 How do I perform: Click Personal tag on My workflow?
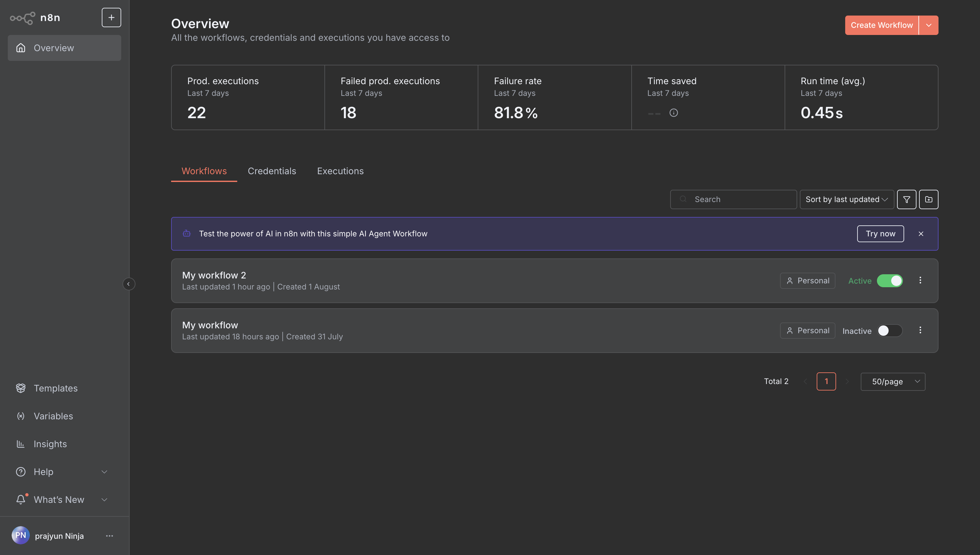tap(808, 331)
